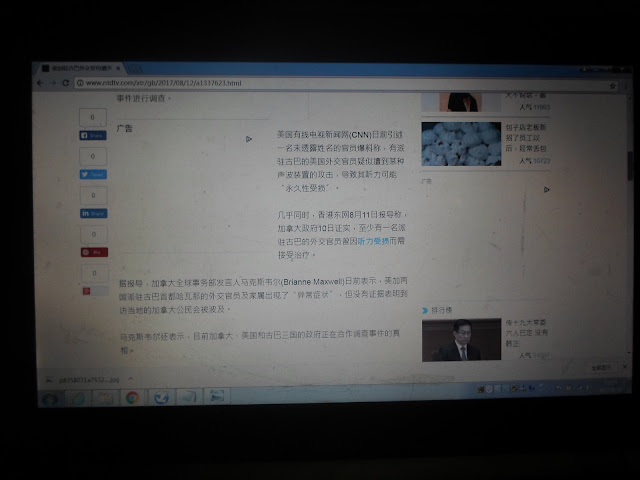Screen dimensions: 640x480
Task: Select the paragraph beginning 马克斯韦尔还表示
Action: pyautogui.click(x=260, y=342)
